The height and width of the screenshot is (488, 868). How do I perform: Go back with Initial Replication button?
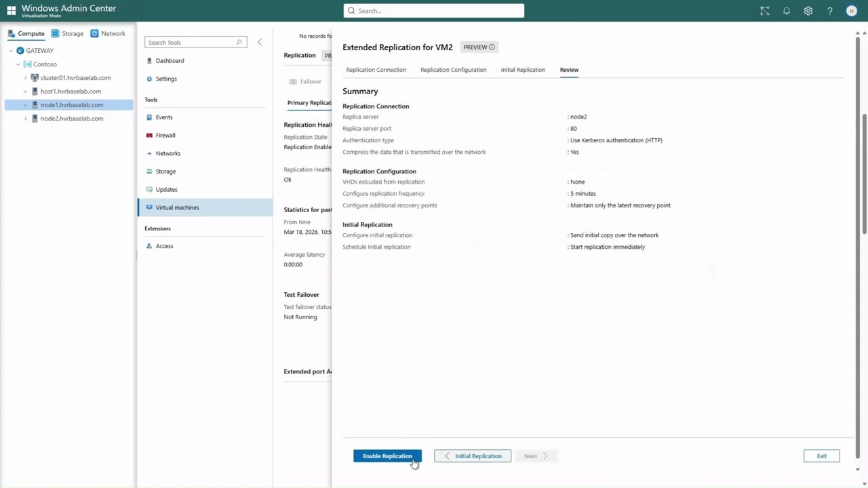click(473, 456)
